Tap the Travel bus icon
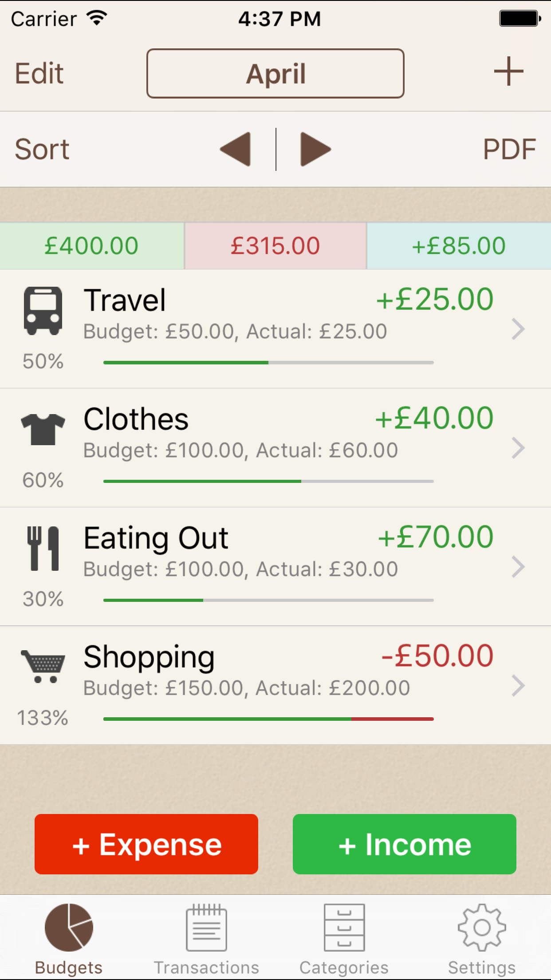The width and height of the screenshot is (551, 980). (43, 311)
